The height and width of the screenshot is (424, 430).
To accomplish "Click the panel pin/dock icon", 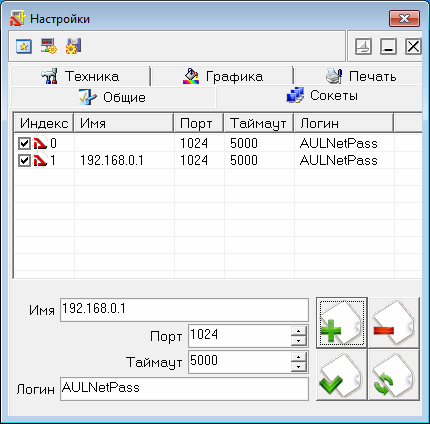I will click(363, 46).
